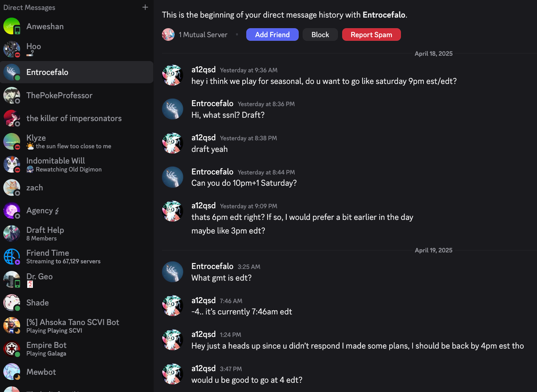
Task: Open the Mewbot direct message
Action: point(41,372)
